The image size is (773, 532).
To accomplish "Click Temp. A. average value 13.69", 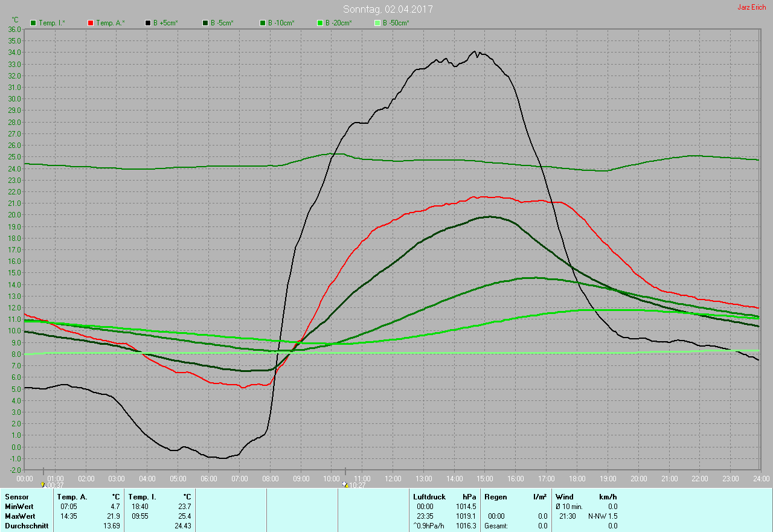I will click(x=111, y=526).
